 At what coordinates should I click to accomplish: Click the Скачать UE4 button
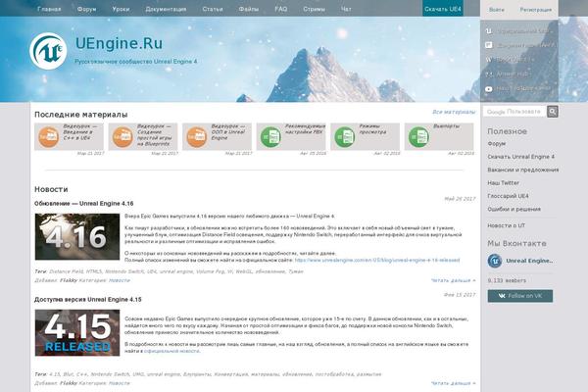tap(443, 8)
